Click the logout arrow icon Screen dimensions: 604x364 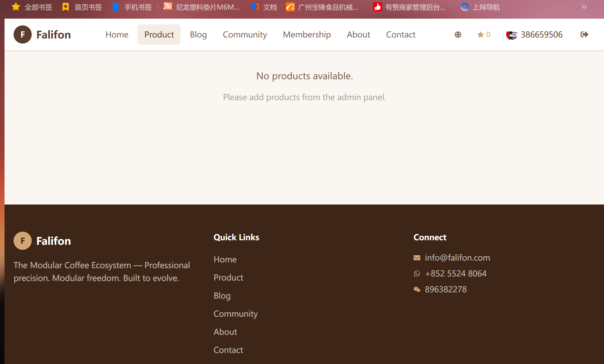click(x=584, y=34)
